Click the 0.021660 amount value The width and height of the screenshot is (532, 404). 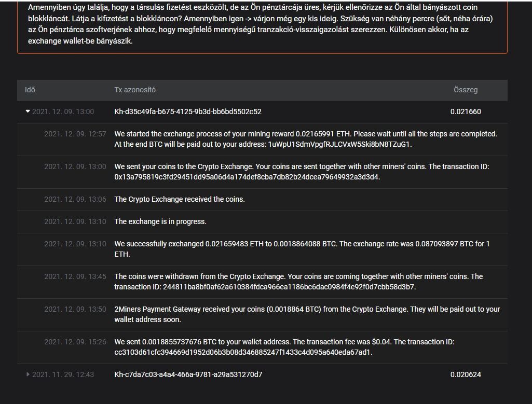[x=466, y=112]
